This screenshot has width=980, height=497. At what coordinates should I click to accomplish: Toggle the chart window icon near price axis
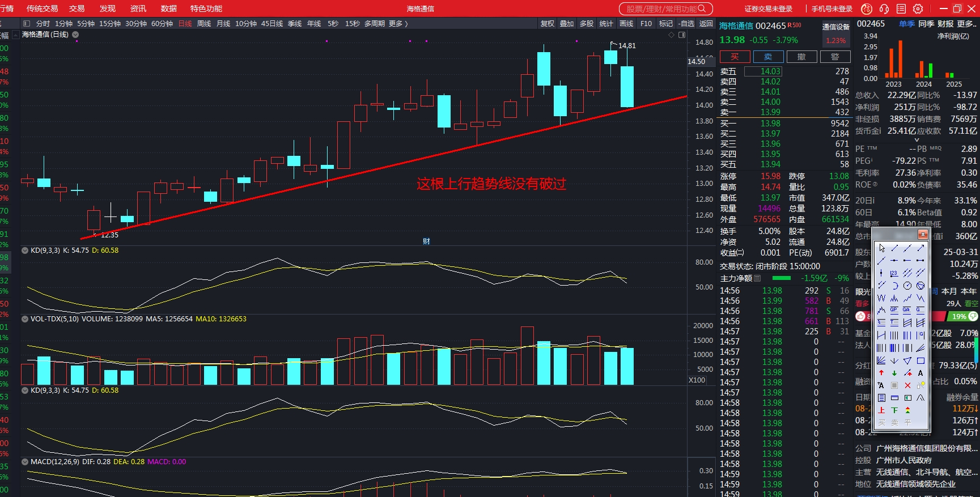(x=682, y=35)
